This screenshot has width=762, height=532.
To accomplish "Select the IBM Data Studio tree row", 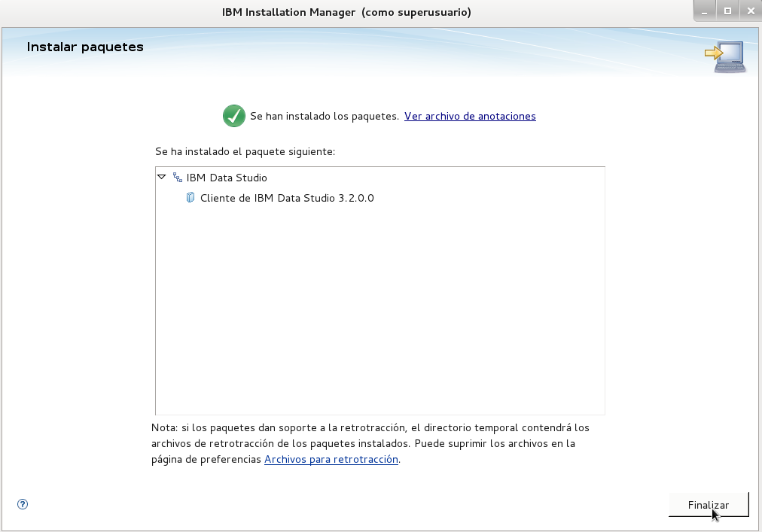I will [380, 178].
